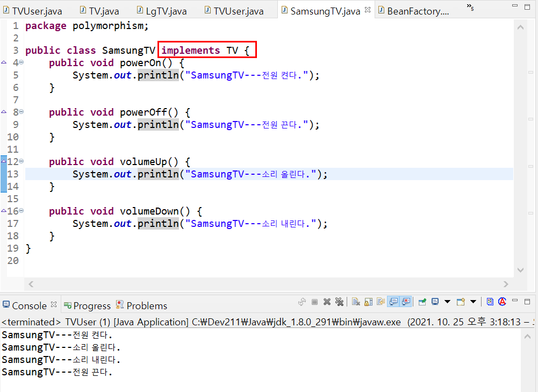Maximize the Console view

[x=527, y=302]
